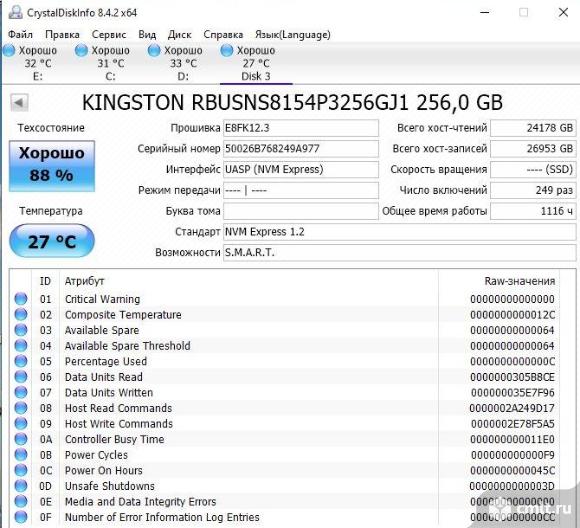Click the Режим передачи field
This screenshot has width=580, height=528.
click(x=301, y=190)
